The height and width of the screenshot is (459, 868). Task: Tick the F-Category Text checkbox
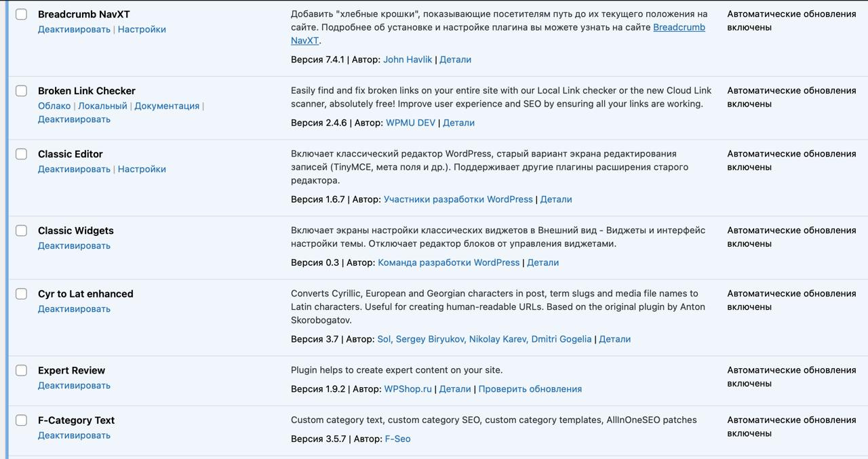[x=22, y=420]
